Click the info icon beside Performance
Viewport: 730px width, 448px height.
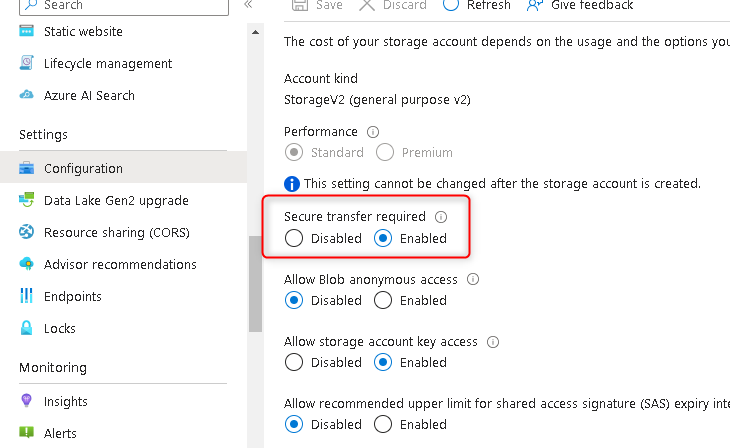[x=373, y=132]
